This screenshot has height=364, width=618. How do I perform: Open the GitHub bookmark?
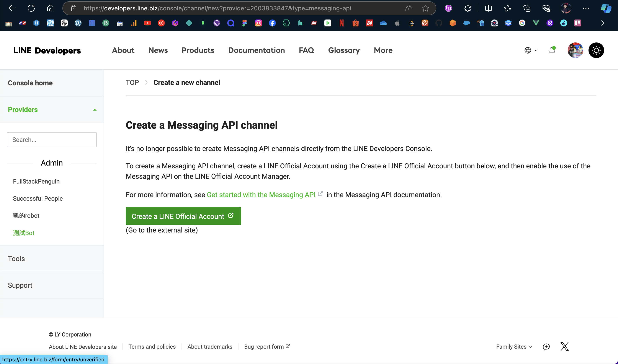[439, 23]
